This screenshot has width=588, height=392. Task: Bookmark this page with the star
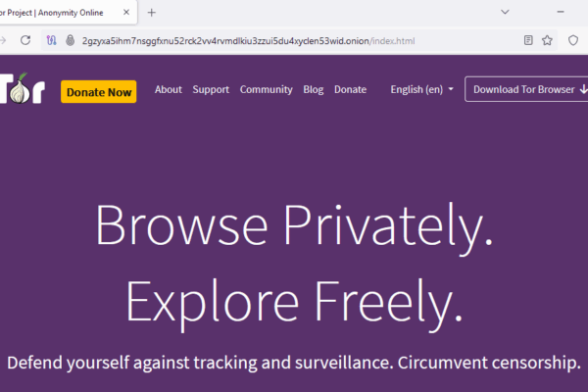pyautogui.click(x=547, y=40)
